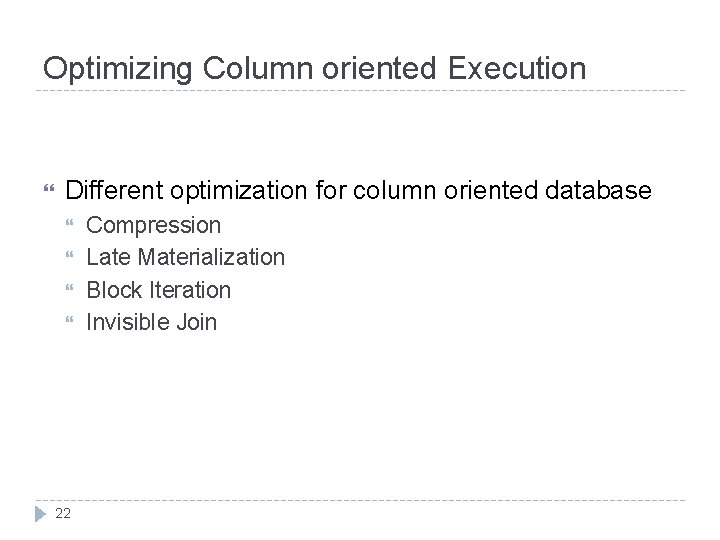The height and width of the screenshot is (540, 720).
Task: Click the 'Block Iteration' list item
Action: pos(159,290)
